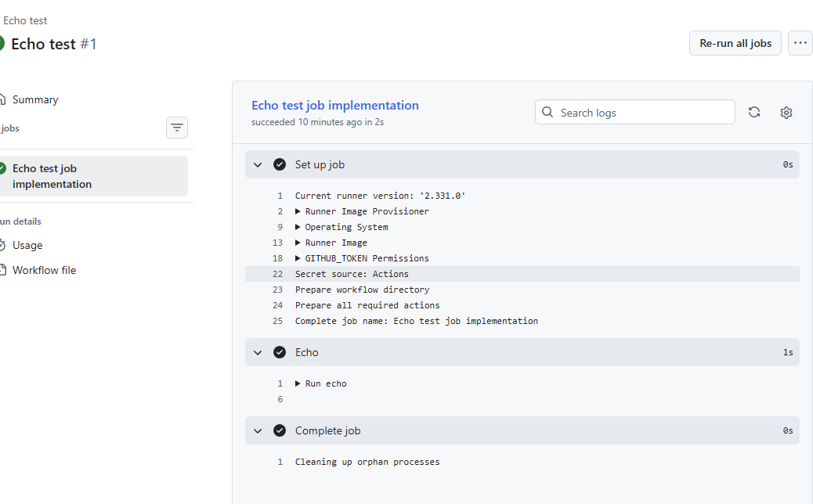Open Usage under run details
Viewport: 813px width, 504px height.
(x=27, y=245)
